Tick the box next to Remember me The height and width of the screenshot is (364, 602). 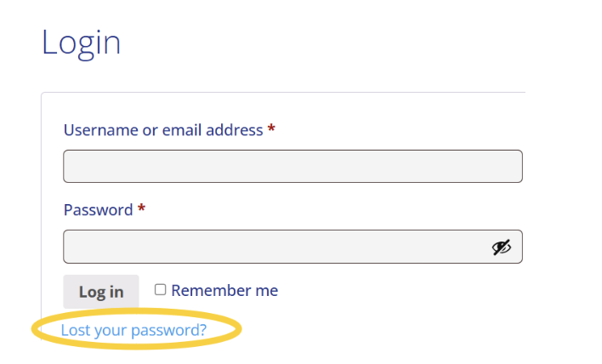click(160, 290)
